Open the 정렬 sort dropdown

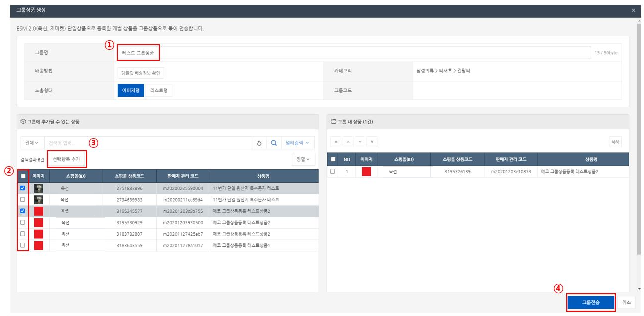303,159
